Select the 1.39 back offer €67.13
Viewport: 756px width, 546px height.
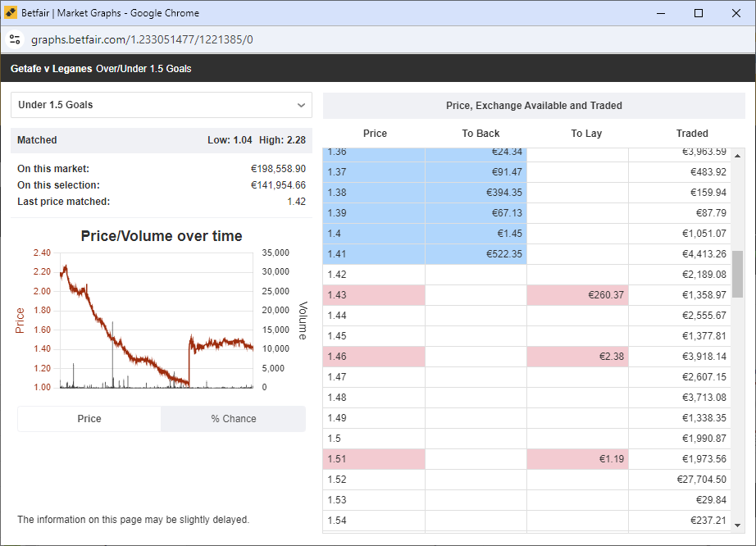[476, 213]
